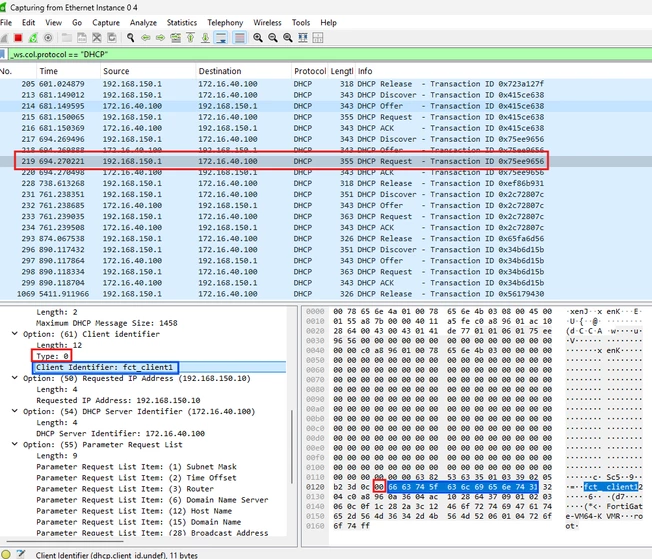Open the View menu
652x559 pixels.
(54, 23)
